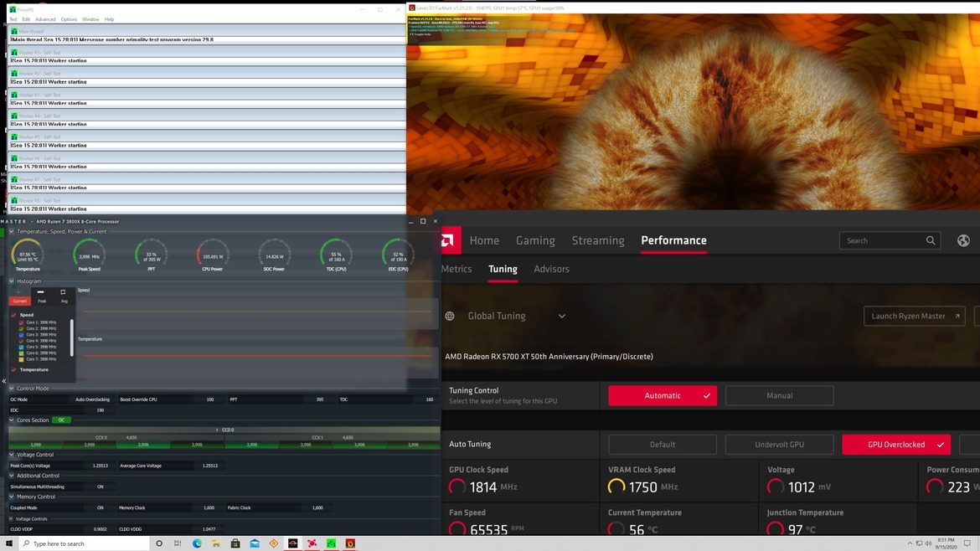
Task: Click the histogram plus icon above Current
Action: (18, 291)
